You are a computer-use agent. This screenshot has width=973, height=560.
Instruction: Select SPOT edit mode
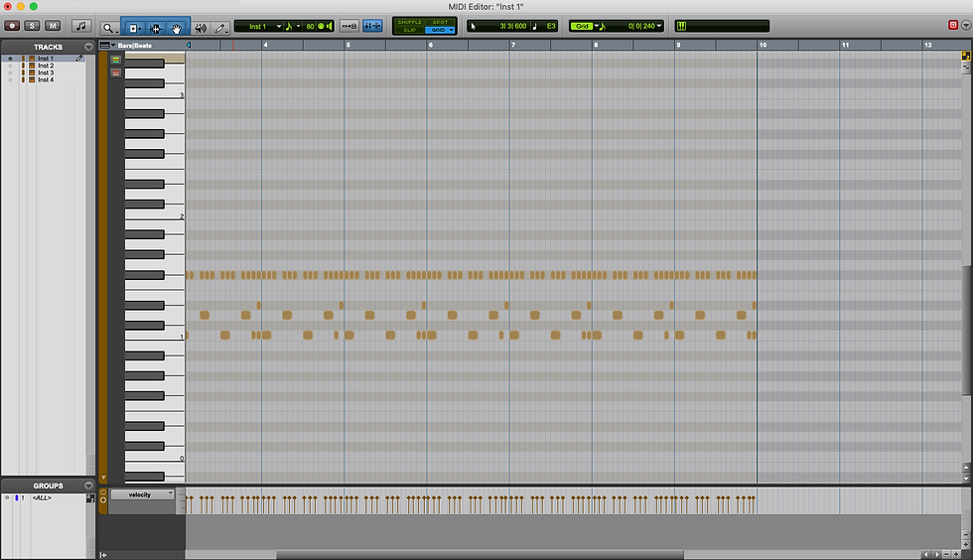(440, 23)
